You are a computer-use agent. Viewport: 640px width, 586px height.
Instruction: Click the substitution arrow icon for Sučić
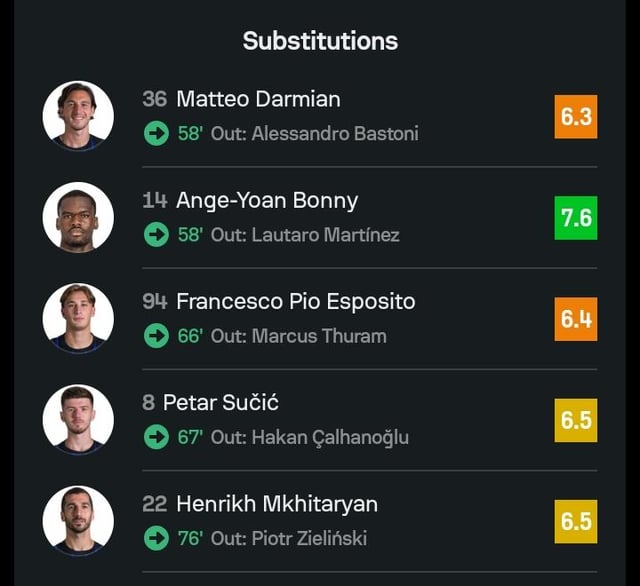[156, 437]
